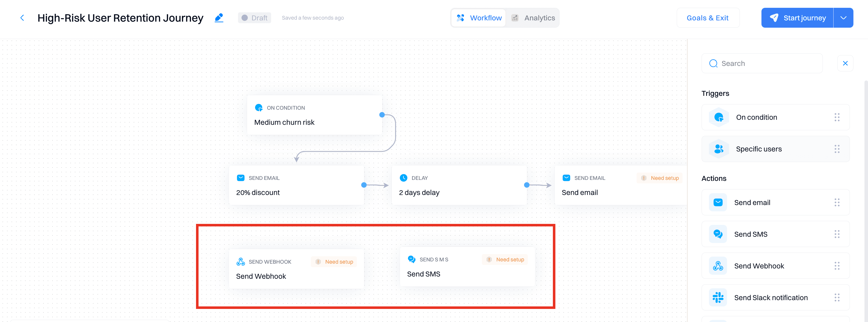Grab drag handle beside Send email action

click(837, 202)
